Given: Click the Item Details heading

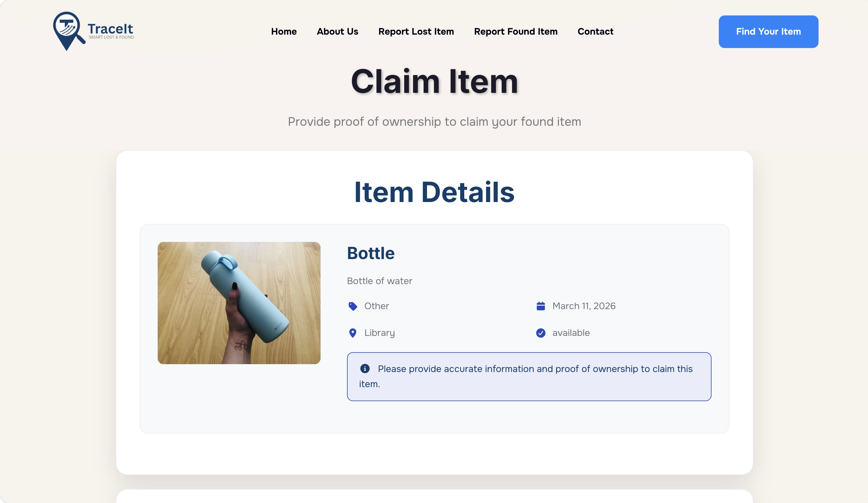Looking at the screenshot, I should pos(434,192).
